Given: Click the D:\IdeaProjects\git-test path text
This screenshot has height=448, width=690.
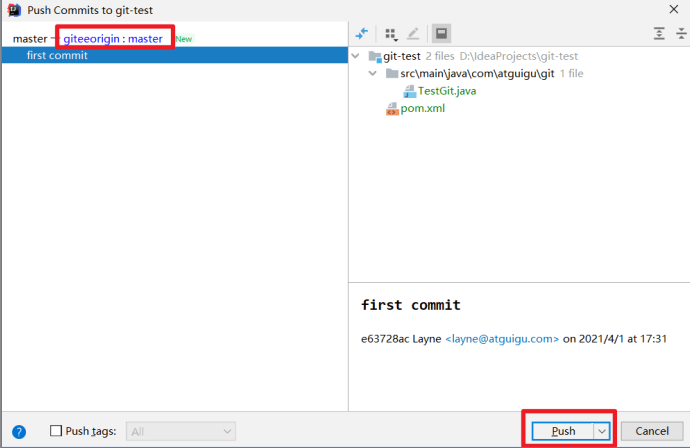Looking at the screenshot, I should [519, 56].
